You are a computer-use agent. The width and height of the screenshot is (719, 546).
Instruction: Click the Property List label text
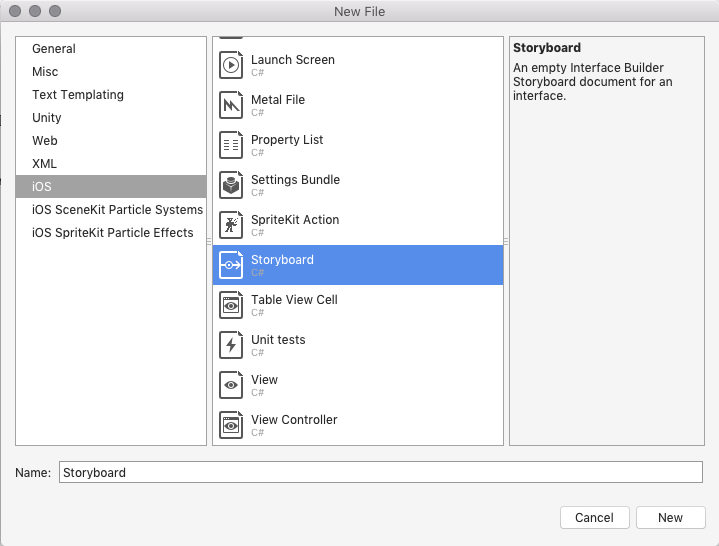click(287, 139)
